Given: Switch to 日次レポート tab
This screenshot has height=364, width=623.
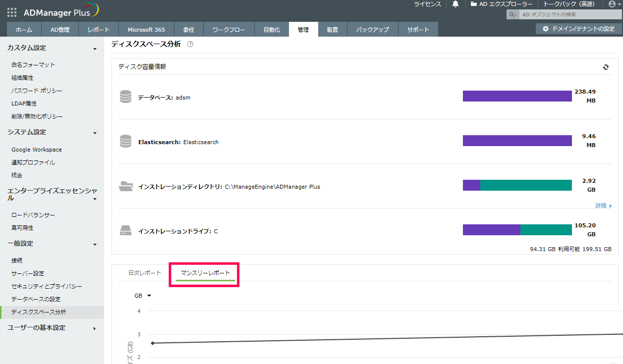Looking at the screenshot, I should click(x=145, y=273).
